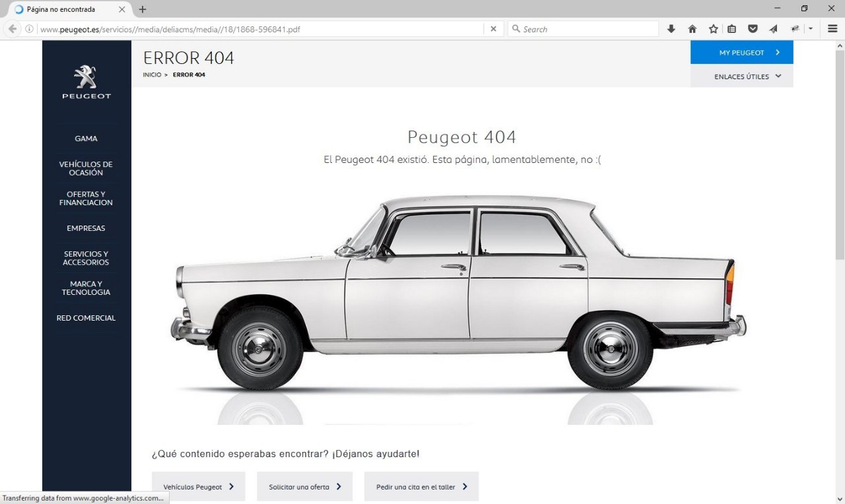The width and height of the screenshot is (845, 504).
Task: Click the site information icon in the address bar
Action: click(29, 29)
